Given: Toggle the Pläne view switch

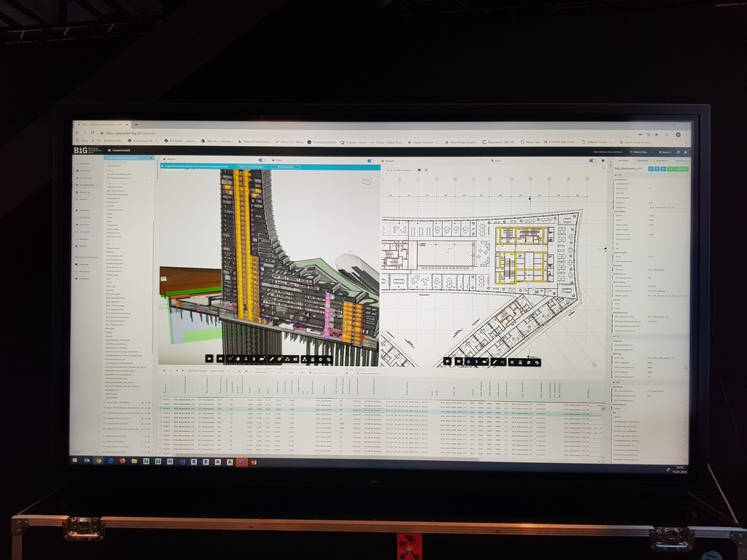Looking at the screenshot, I should point(370,160).
